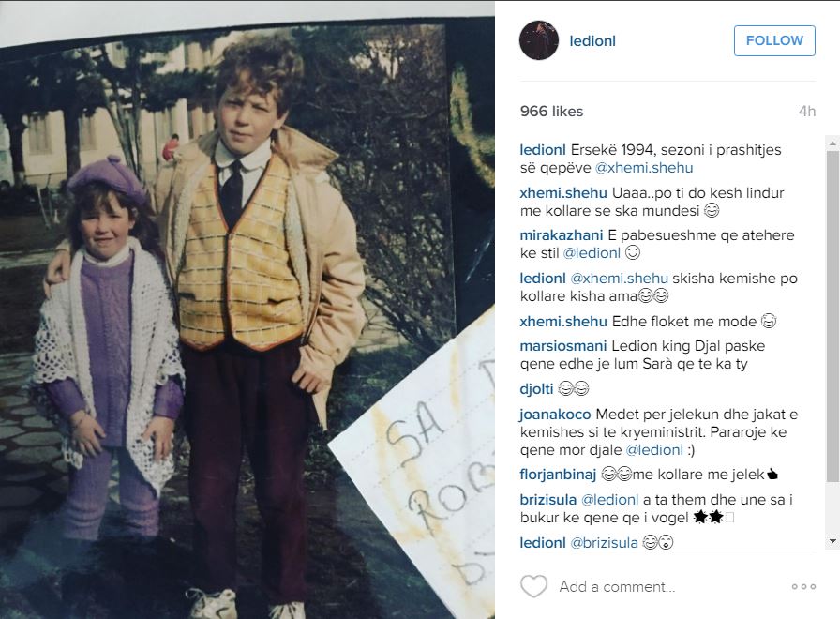
Task: Like the post with the heart icon
Action: click(533, 586)
